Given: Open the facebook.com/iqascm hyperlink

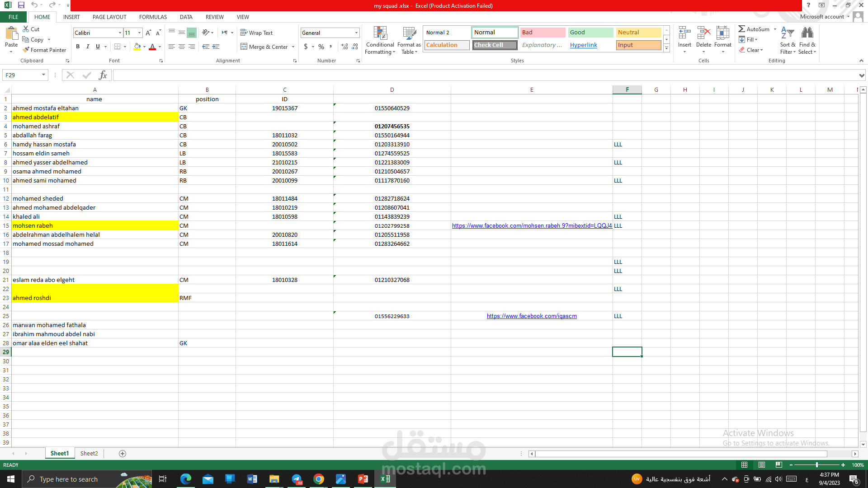Looking at the screenshot, I should (532, 316).
